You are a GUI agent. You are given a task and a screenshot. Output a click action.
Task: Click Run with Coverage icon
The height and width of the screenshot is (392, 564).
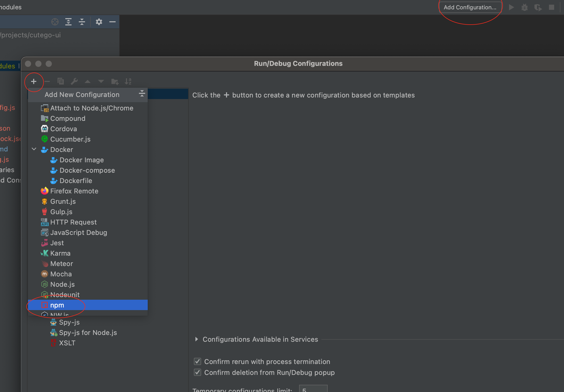(x=538, y=8)
